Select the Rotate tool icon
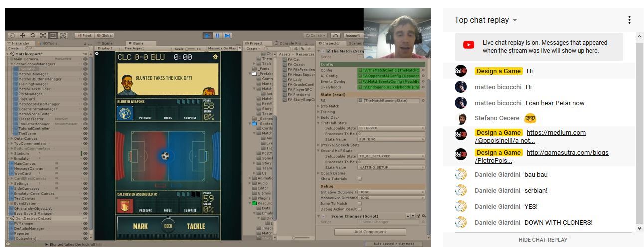This screenshot has width=644, height=251. (33, 36)
